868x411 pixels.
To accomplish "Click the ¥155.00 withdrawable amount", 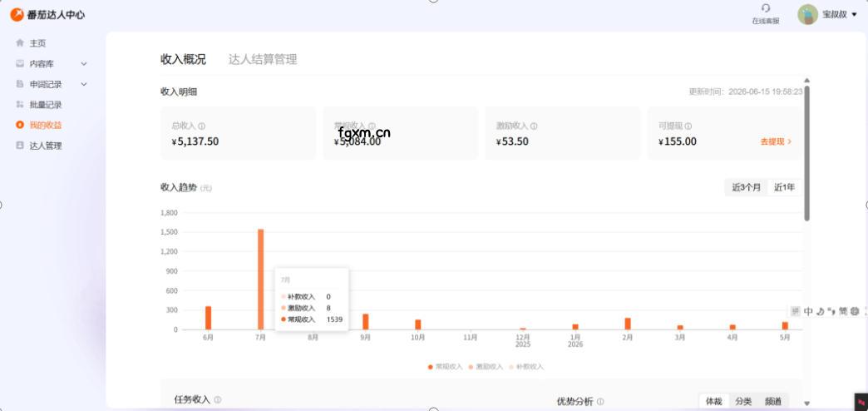I will pyautogui.click(x=678, y=141).
